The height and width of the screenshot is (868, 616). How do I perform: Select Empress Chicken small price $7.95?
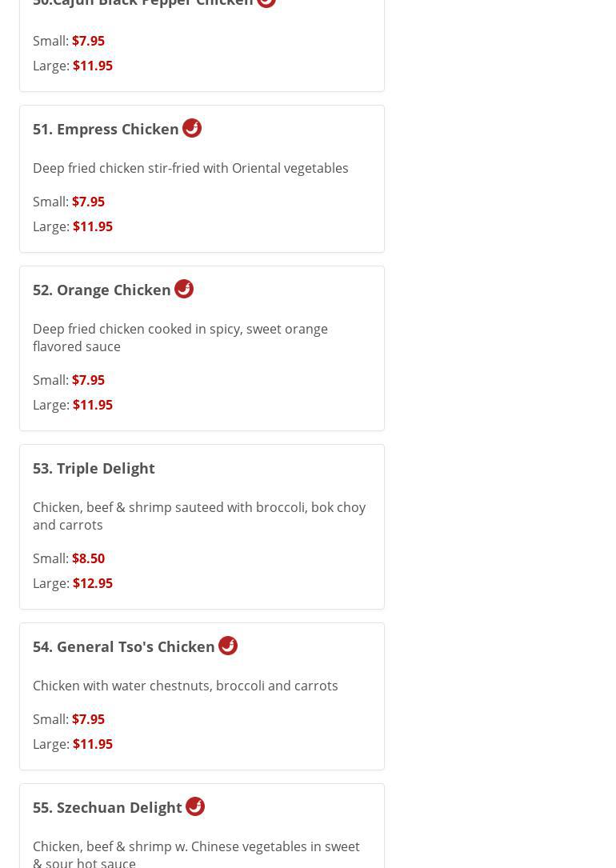88,202
